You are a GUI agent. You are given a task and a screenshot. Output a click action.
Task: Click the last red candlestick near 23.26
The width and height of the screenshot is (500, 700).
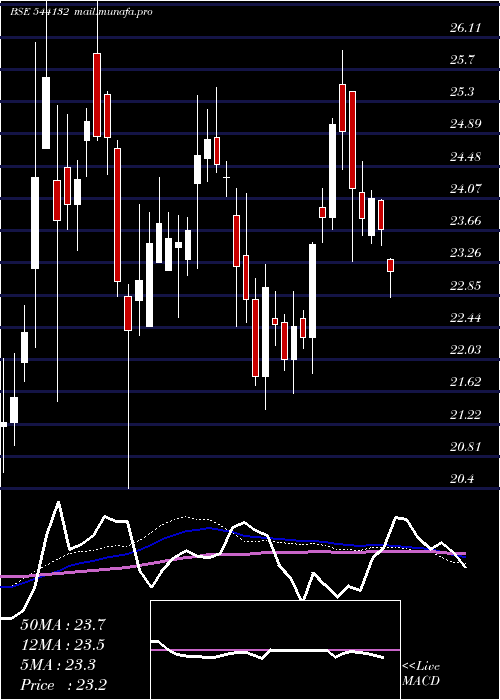[x=391, y=265]
